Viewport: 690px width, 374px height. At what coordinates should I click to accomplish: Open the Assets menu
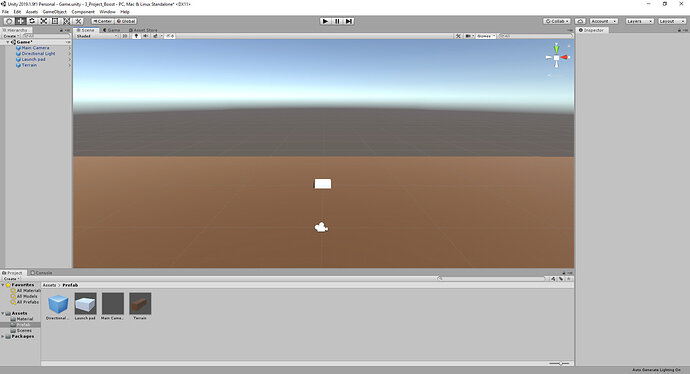pos(32,12)
